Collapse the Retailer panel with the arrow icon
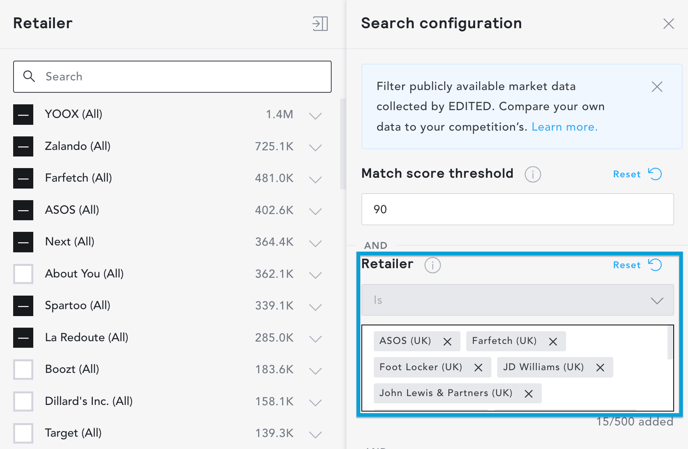Image resolution: width=688 pixels, height=449 pixels. (x=320, y=23)
